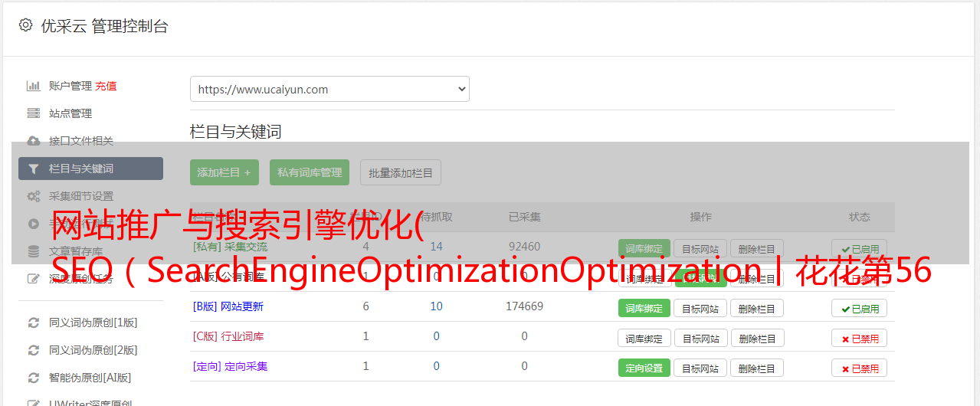Click the edit icon for 深度原创任务
980x406 pixels.
coord(33,279)
